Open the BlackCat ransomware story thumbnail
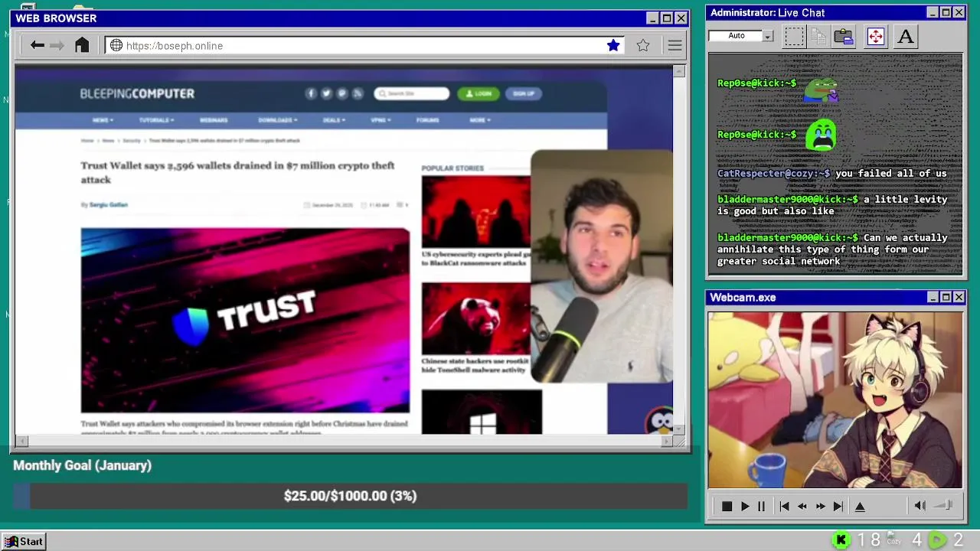 click(475, 211)
